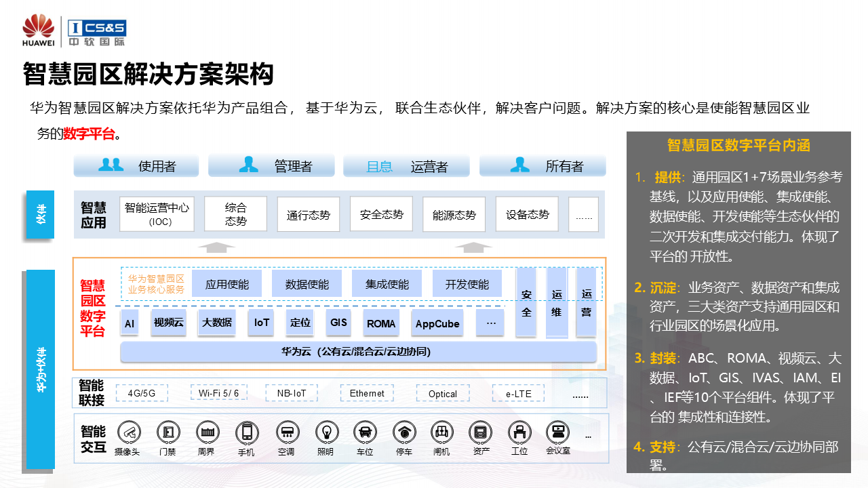Click the e-LTE connection box

tap(519, 393)
